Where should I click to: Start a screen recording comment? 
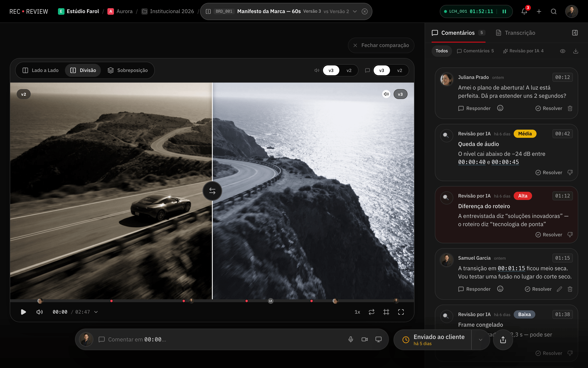tap(378, 339)
